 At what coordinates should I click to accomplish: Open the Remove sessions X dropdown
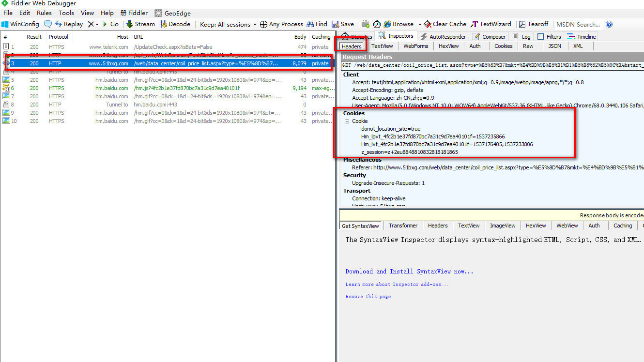tap(93, 24)
